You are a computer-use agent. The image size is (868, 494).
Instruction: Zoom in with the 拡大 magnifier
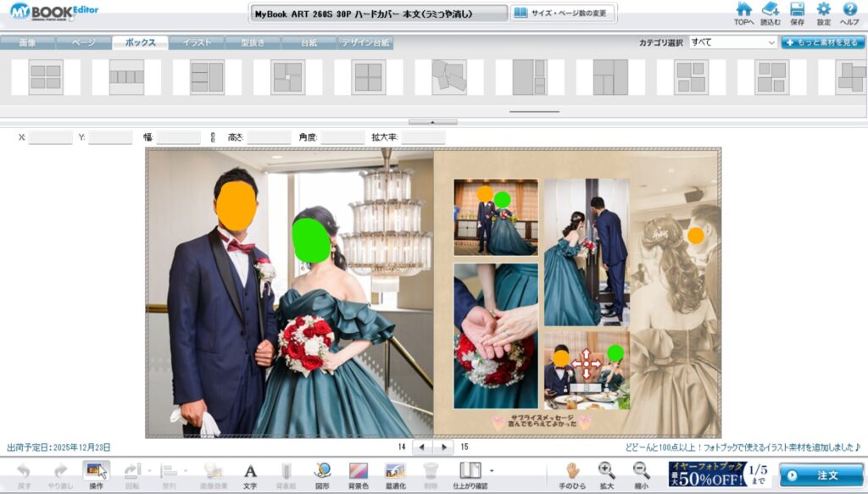click(x=606, y=475)
